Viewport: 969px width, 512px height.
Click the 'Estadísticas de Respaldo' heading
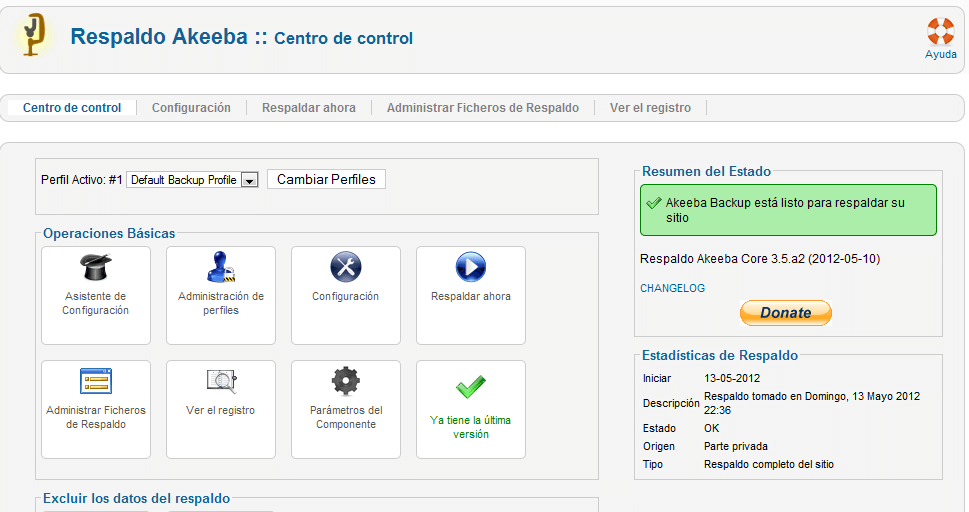click(720, 356)
